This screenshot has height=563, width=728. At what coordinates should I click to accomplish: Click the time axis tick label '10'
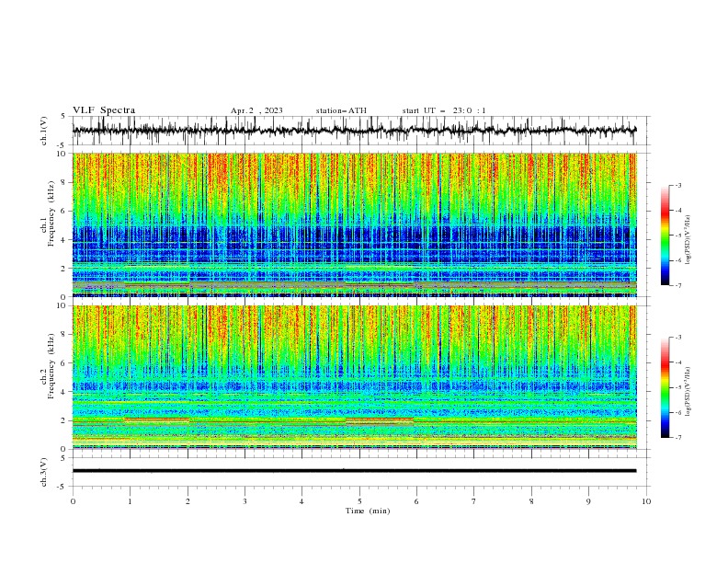click(x=646, y=501)
